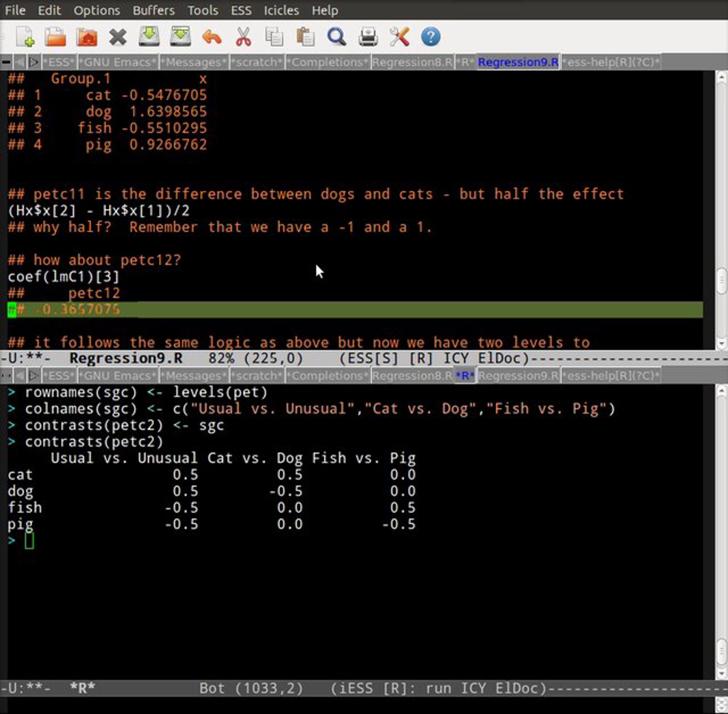Open the Icicles menu
This screenshot has height=714, width=728.
pos(281,10)
